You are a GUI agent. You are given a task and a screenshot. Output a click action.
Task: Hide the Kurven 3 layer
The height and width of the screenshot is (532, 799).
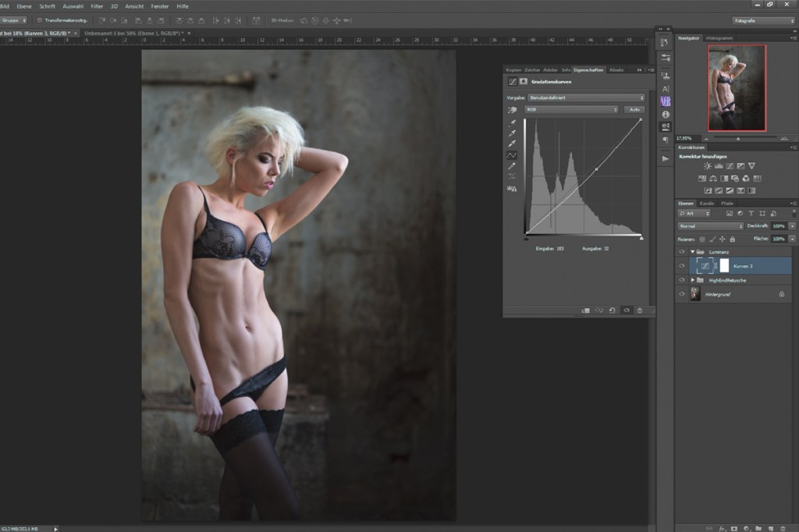click(682, 266)
